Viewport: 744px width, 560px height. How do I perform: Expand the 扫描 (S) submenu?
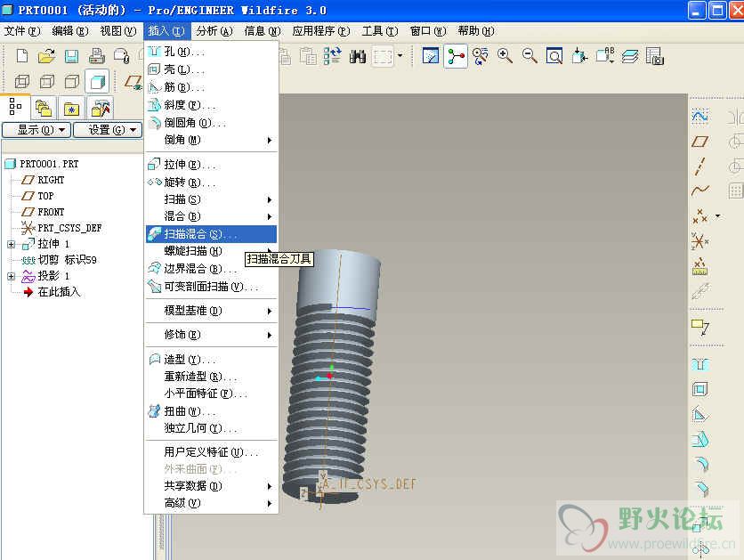(x=211, y=199)
